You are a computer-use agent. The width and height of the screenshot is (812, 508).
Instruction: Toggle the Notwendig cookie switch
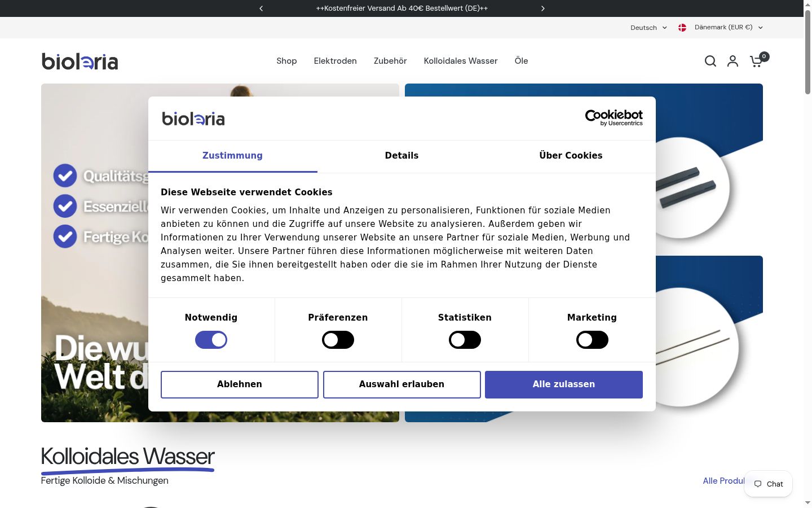click(x=211, y=340)
